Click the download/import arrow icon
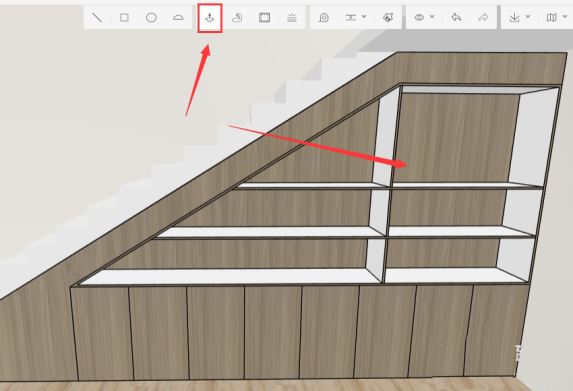Image resolution: width=573 pixels, height=391 pixels. (x=515, y=18)
